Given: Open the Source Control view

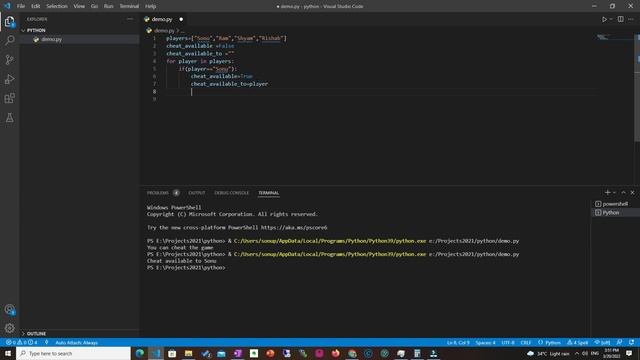Looking at the screenshot, I should coord(9,60).
